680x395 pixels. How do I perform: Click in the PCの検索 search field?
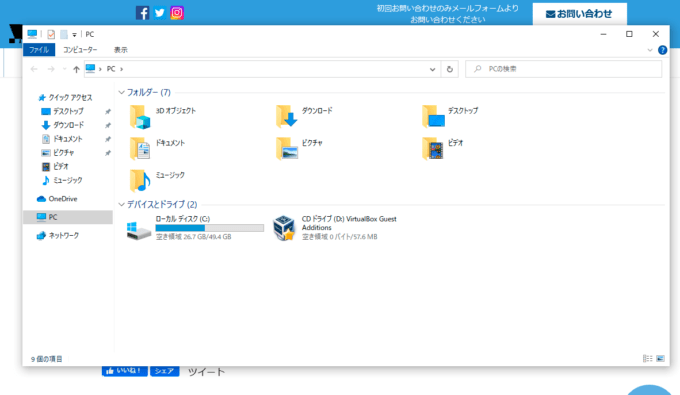click(x=563, y=69)
